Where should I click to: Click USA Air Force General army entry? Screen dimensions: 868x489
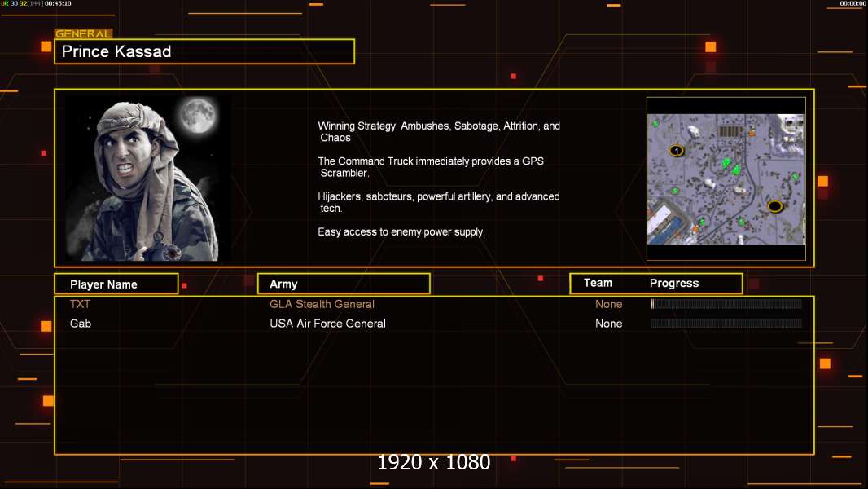(327, 324)
